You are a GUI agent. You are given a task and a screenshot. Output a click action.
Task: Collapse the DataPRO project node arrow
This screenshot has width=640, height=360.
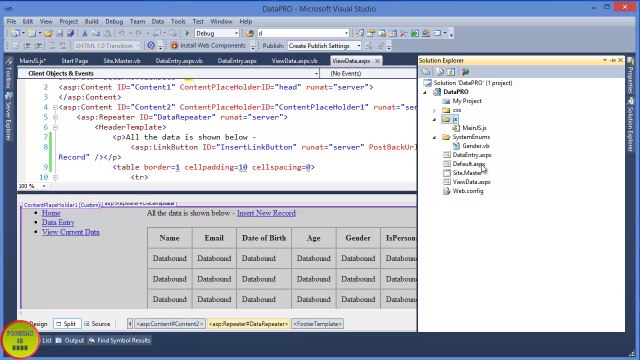tap(425, 92)
